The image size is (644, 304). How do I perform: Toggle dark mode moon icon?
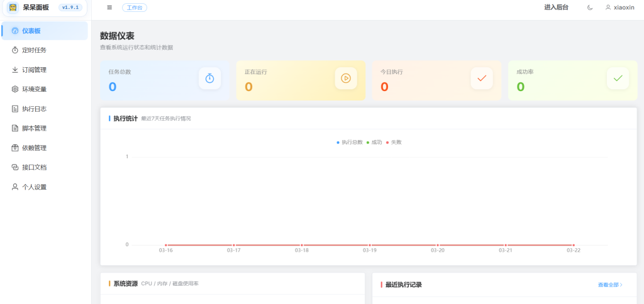click(x=589, y=8)
